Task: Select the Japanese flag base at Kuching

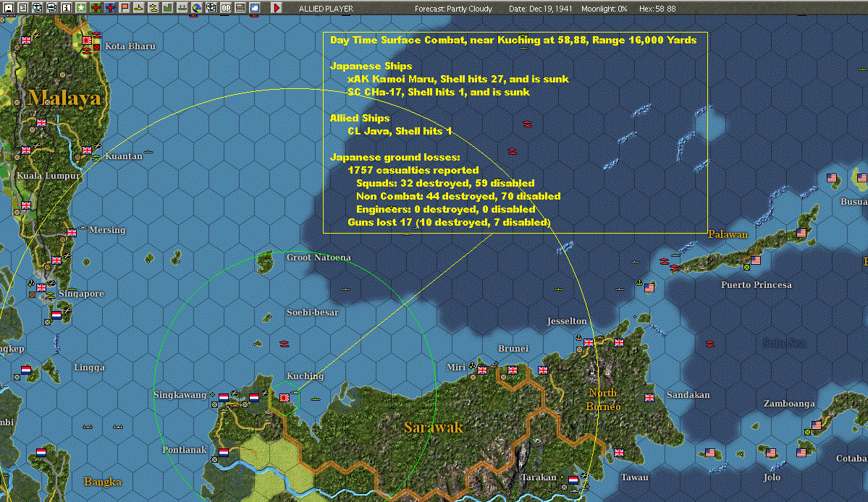Action: point(285,398)
